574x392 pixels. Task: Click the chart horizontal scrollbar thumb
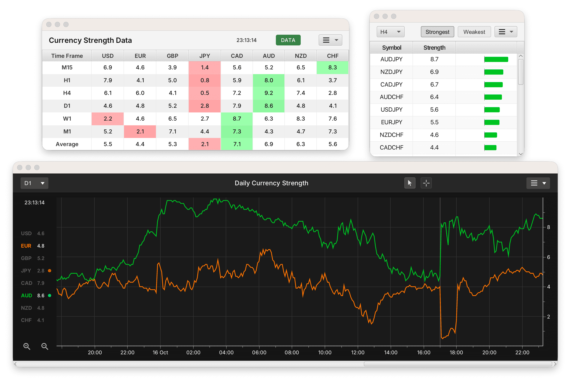click(x=458, y=364)
